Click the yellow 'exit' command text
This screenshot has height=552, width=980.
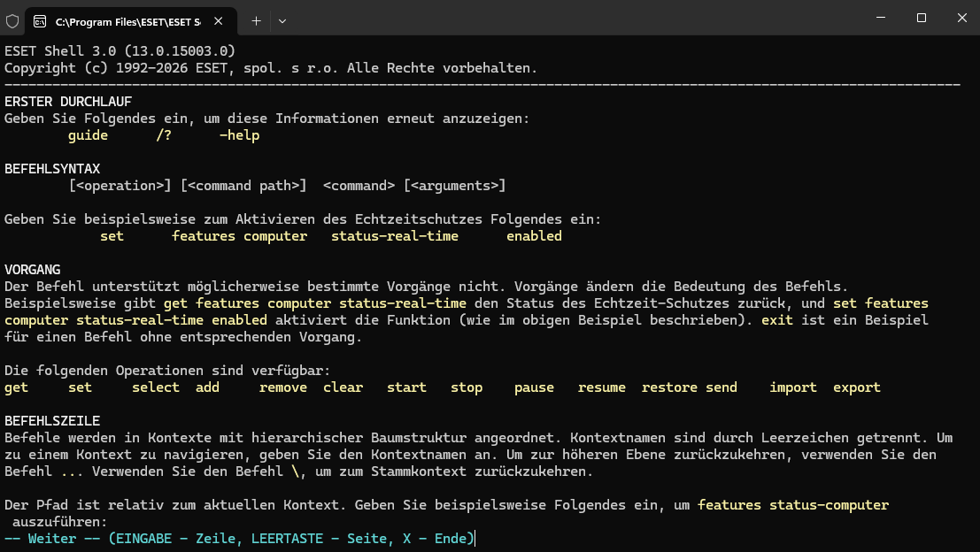point(777,320)
